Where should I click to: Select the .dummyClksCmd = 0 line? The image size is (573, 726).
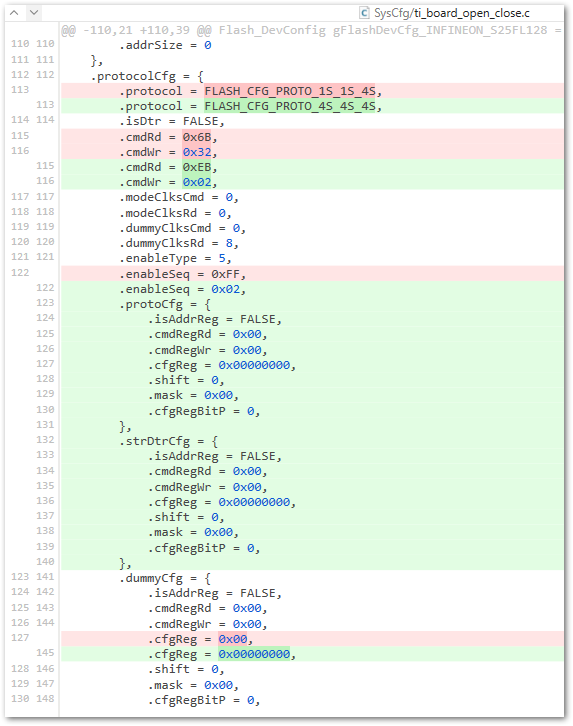tap(182, 228)
